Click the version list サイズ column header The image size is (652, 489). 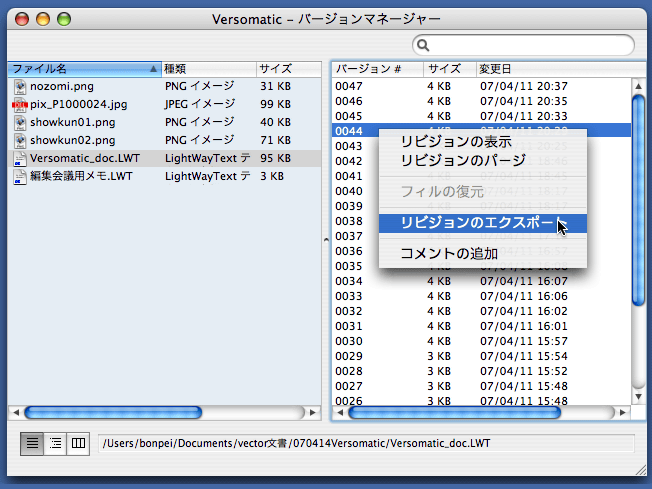(450, 69)
